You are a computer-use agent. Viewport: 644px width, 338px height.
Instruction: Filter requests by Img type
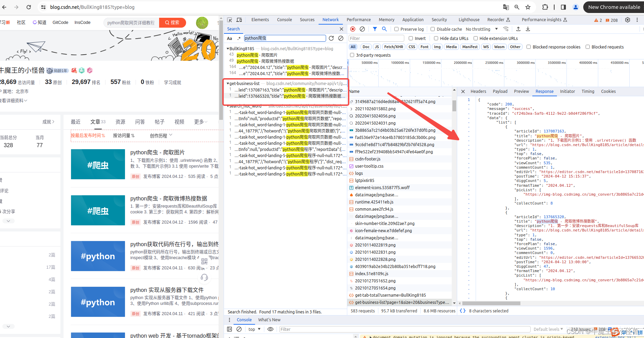[437, 47]
